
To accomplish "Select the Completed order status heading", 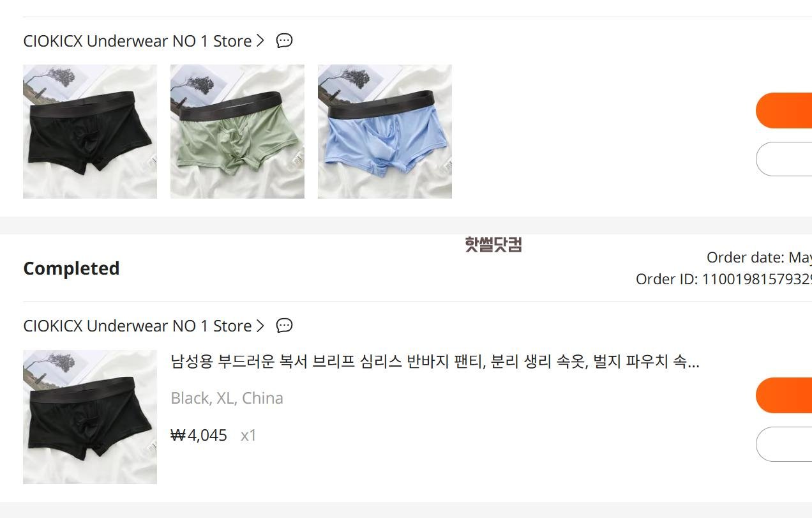I will 71,268.
